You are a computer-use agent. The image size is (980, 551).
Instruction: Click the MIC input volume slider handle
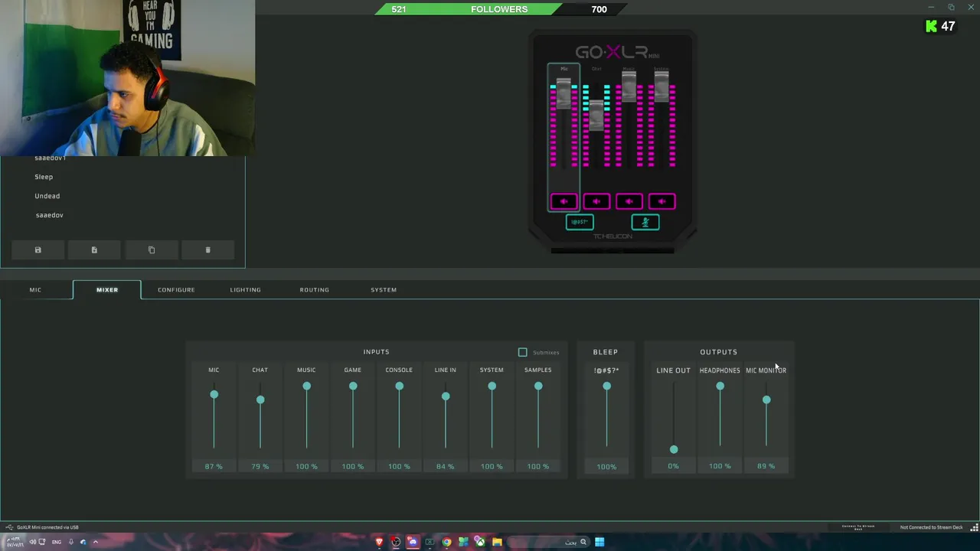point(214,394)
